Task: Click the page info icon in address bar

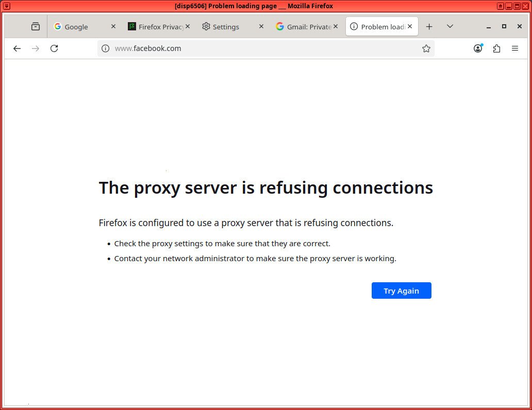Action: tap(106, 48)
